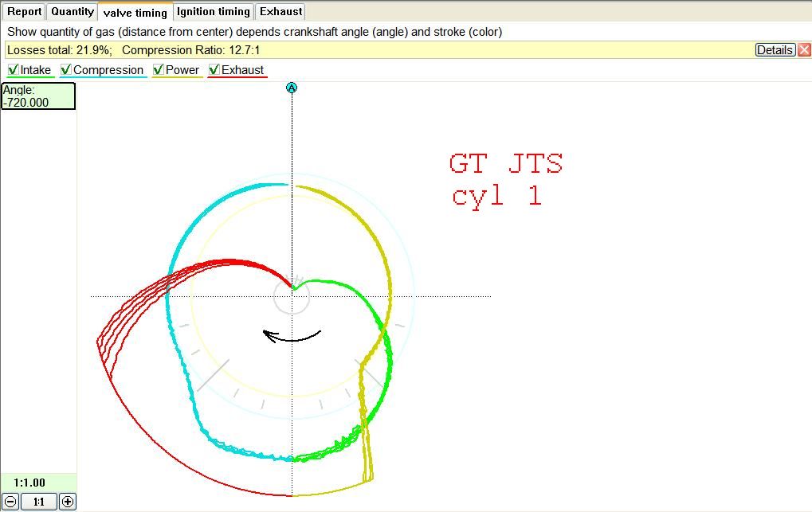Click the Losses total 21.9% text
This screenshot has width=812, height=512.
[x=59, y=50]
